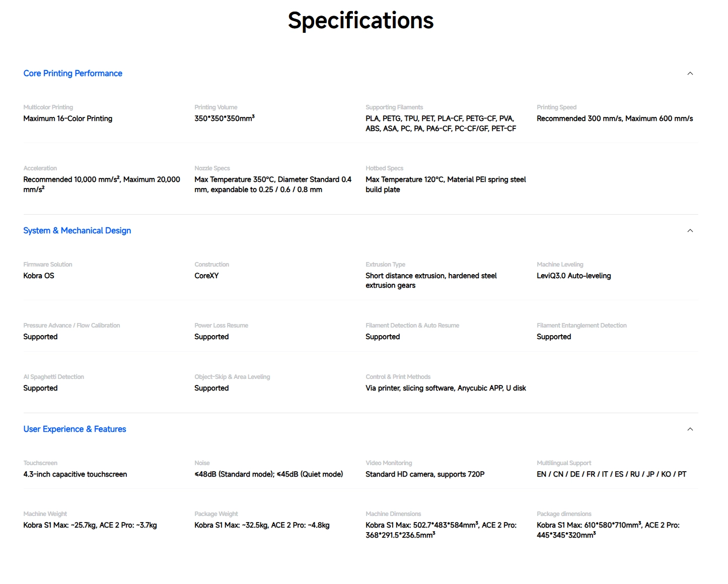Click the CoreXY construction value
The height and width of the screenshot is (584, 728).
206,276
